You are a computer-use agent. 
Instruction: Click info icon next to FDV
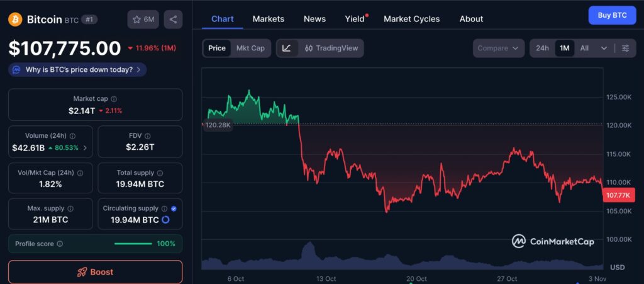point(148,136)
